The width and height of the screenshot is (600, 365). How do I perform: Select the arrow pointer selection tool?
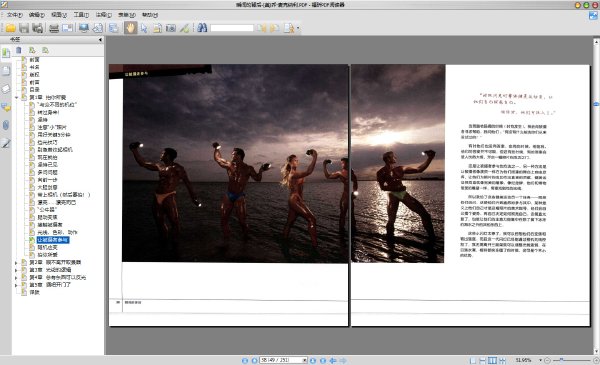(144, 28)
